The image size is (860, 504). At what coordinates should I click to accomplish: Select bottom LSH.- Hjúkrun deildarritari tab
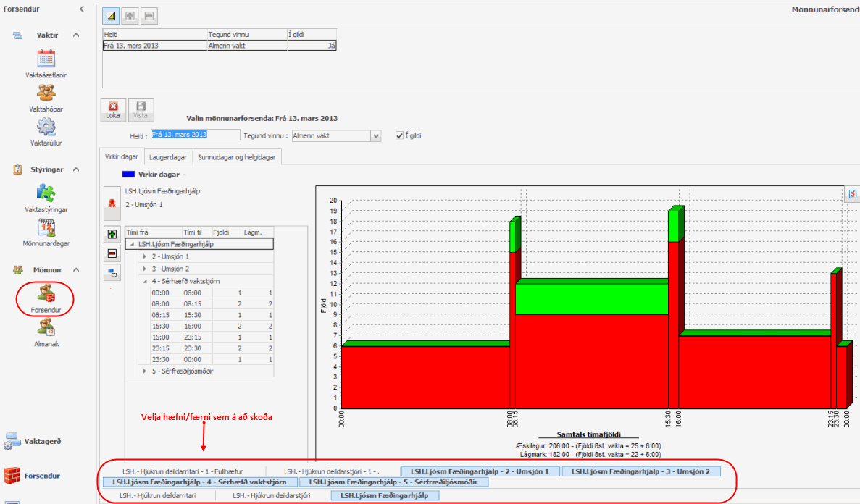coord(158,496)
